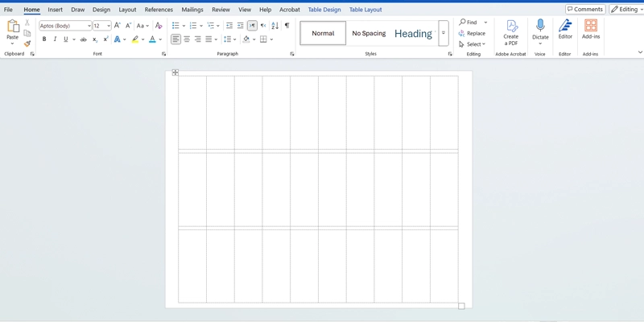Expand the Styles gallery

[444, 33]
